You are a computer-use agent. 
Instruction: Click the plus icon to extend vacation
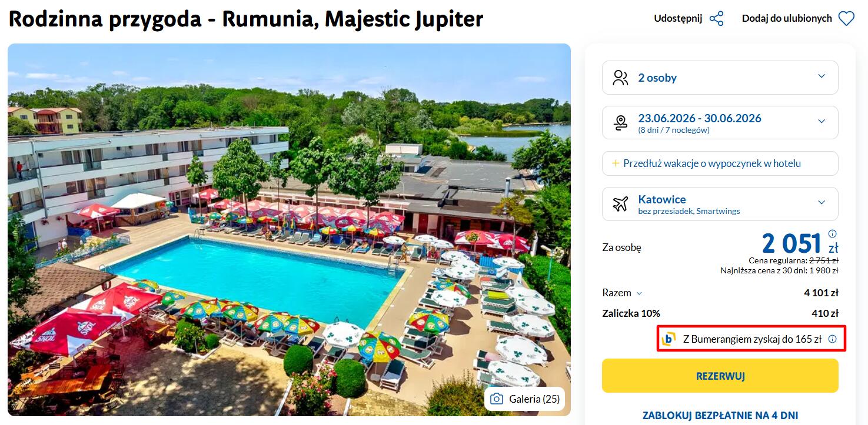(x=616, y=163)
